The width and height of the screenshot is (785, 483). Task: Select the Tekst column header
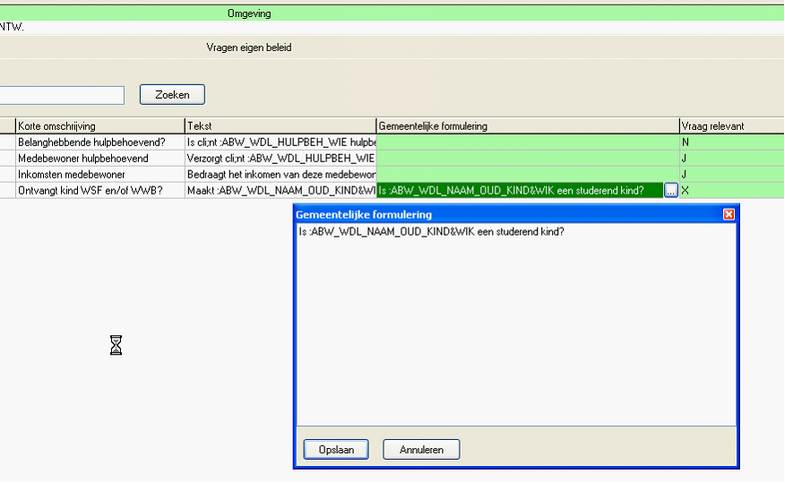coord(280,126)
